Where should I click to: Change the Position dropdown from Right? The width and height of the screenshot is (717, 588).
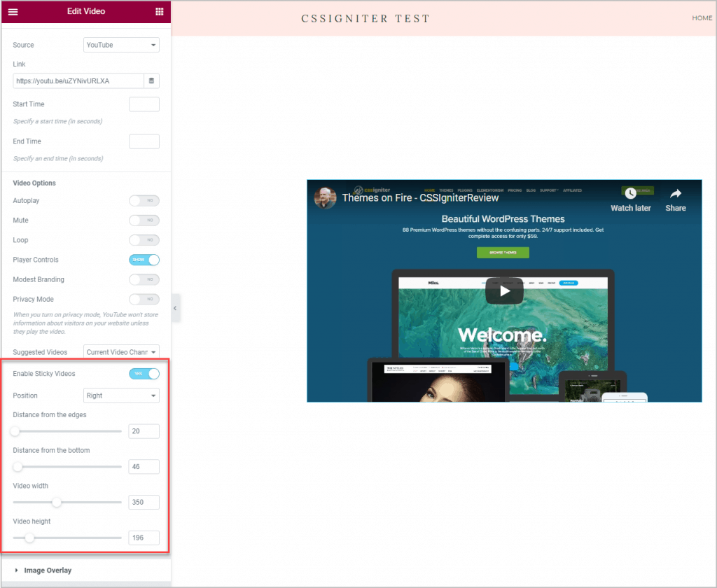pos(120,395)
